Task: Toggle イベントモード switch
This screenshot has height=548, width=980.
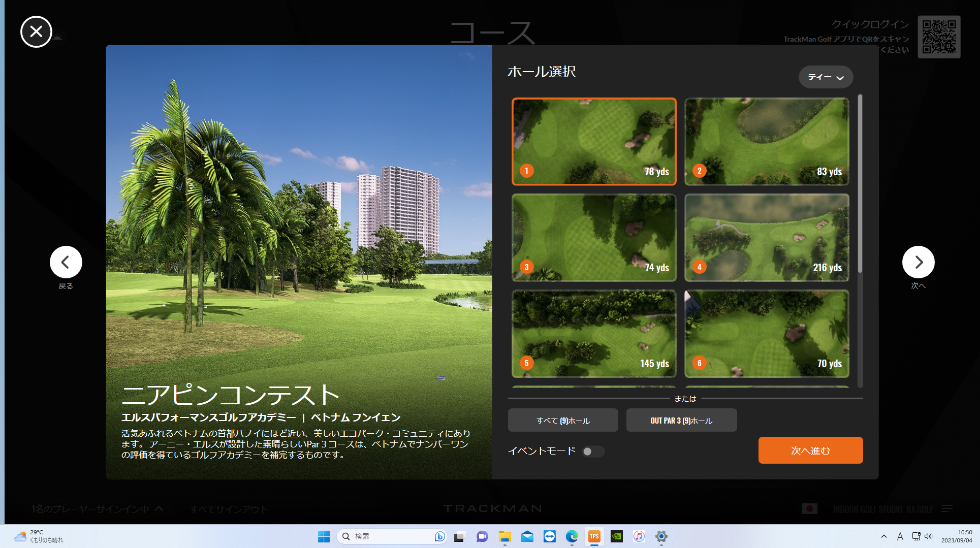Action: pyautogui.click(x=593, y=452)
